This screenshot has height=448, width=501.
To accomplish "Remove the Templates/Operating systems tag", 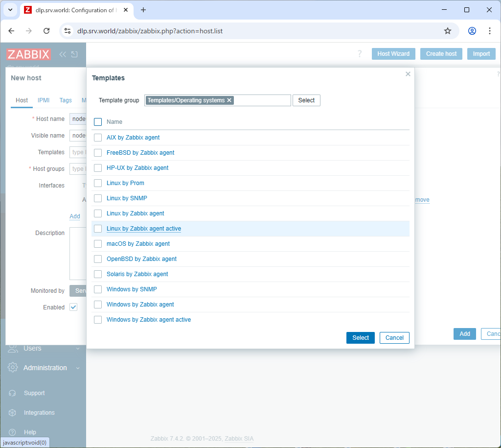I will (229, 100).
